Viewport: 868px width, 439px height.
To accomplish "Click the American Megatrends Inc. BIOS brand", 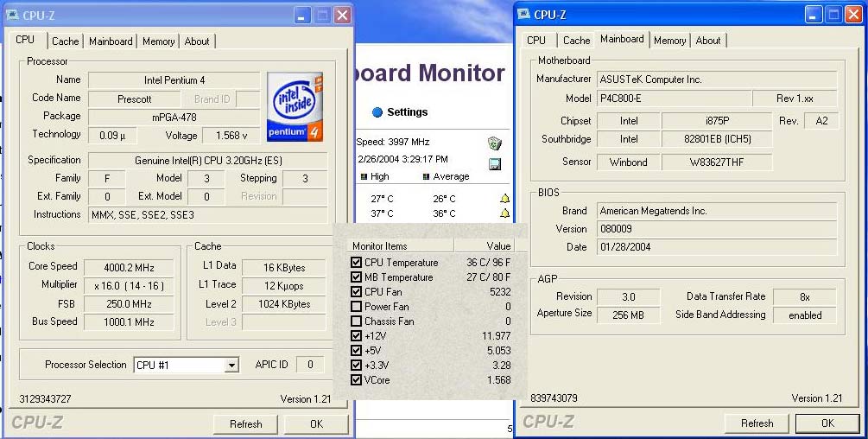I will (x=718, y=211).
